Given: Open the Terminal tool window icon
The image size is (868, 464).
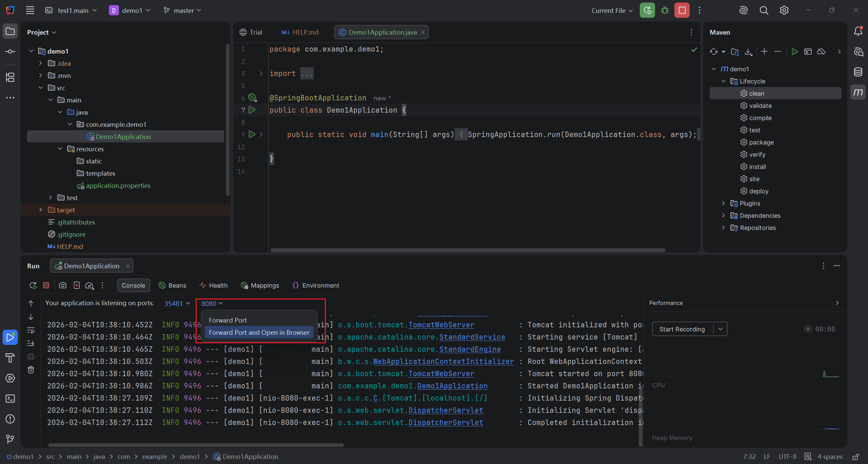Looking at the screenshot, I should pyautogui.click(x=10, y=399).
